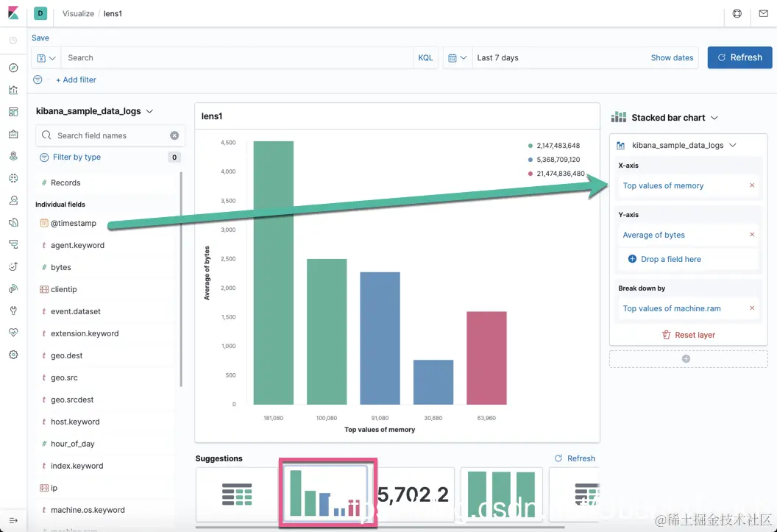The image size is (777, 532).
Task: Select @timestamp field
Action: 105,223
